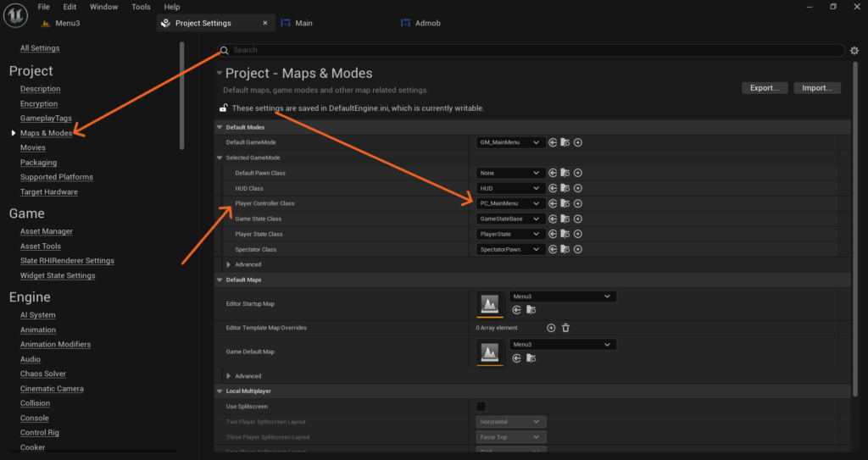Click the Editor Startup Map thumbnail
The height and width of the screenshot is (460, 868).
coord(490,304)
